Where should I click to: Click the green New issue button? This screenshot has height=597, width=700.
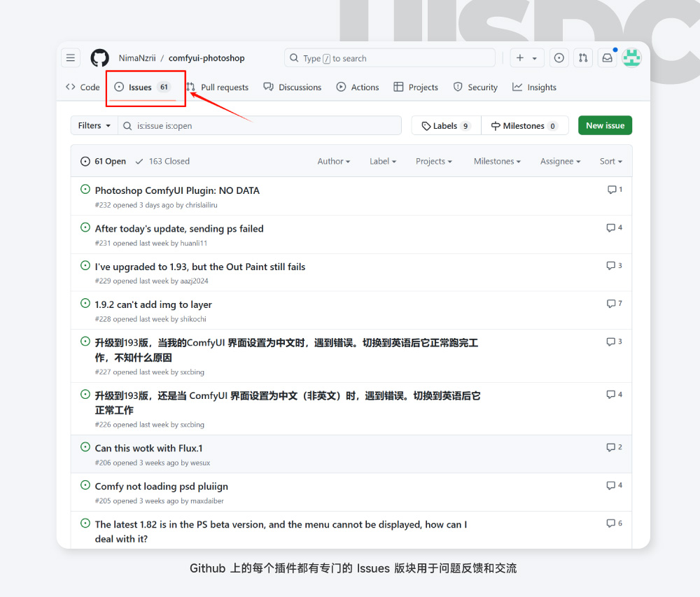pyautogui.click(x=605, y=125)
